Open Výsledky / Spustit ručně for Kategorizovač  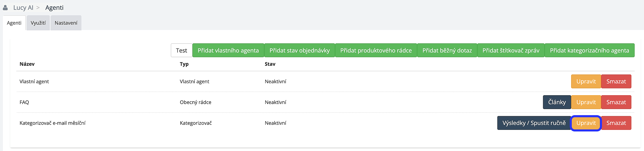point(534,123)
